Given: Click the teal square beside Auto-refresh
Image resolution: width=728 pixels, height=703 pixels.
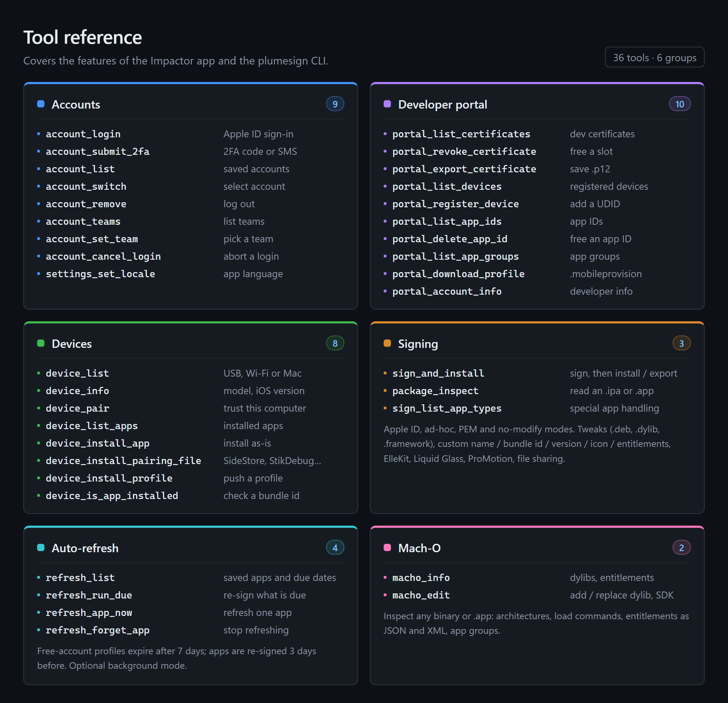Looking at the screenshot, I should tap(41, 547).
